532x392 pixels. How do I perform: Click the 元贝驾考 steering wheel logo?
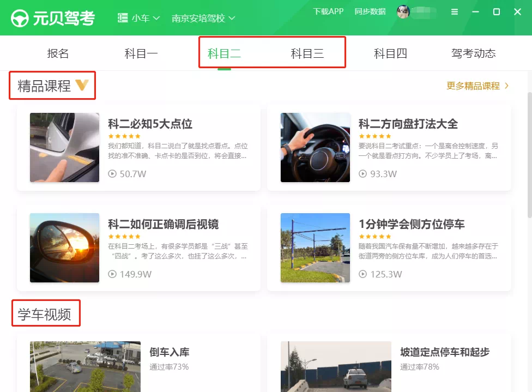[x=21, y=18]
